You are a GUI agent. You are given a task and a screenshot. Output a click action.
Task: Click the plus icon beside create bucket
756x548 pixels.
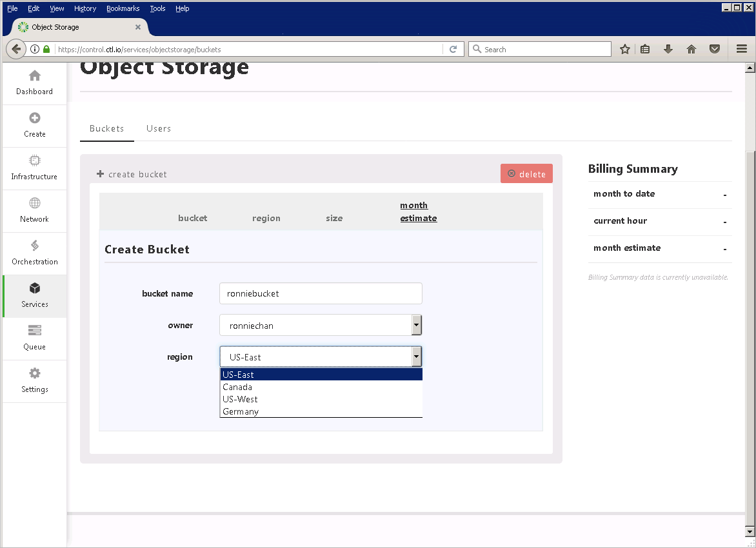[100, 173]
